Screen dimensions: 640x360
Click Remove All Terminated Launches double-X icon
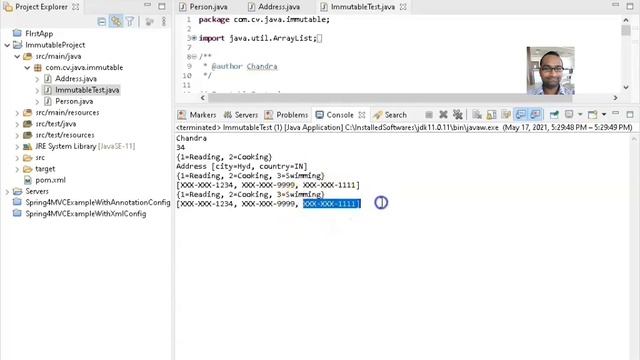point(458,115)
